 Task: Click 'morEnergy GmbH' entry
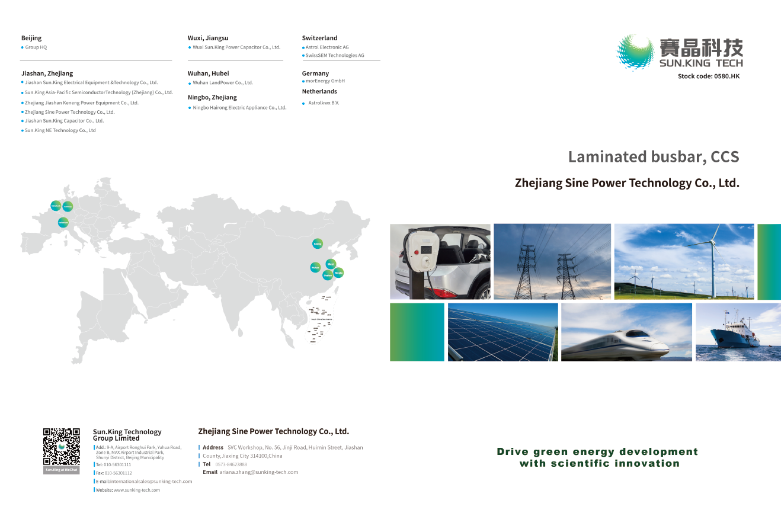coord(325,81)
